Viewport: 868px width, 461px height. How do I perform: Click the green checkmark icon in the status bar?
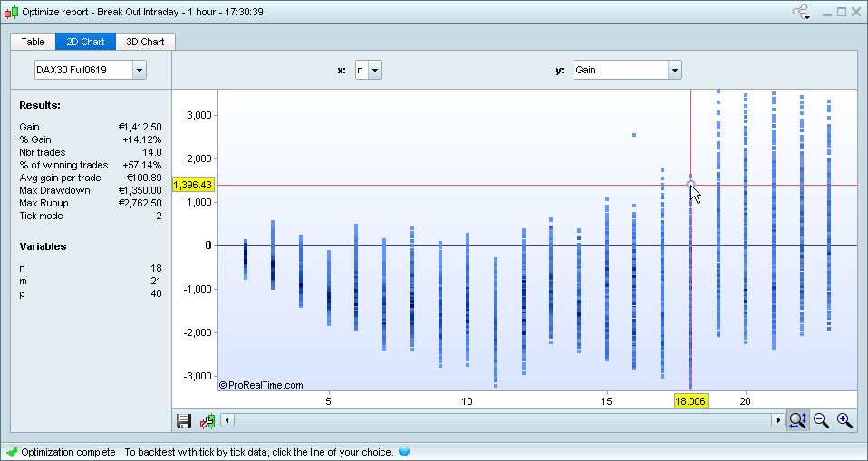click(11, 451)
